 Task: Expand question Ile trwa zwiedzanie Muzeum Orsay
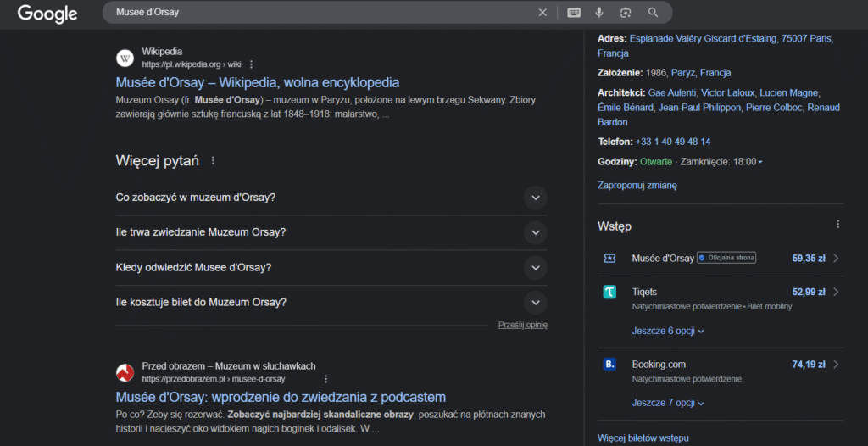[x=535, y=232]
